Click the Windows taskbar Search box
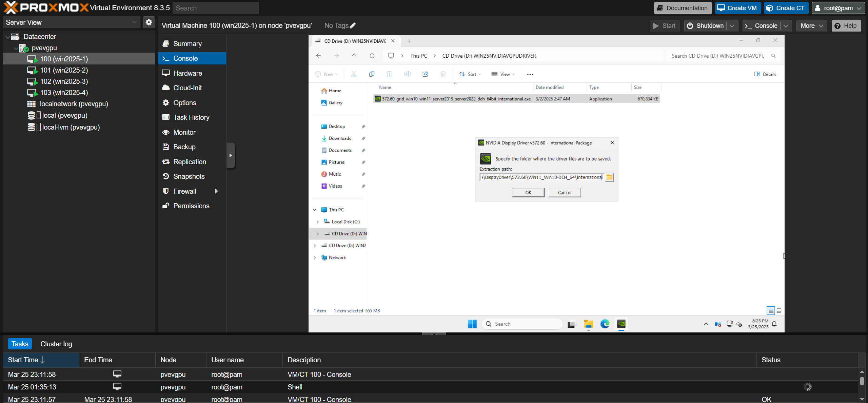868x403 pixels. [x=522, y=324]
